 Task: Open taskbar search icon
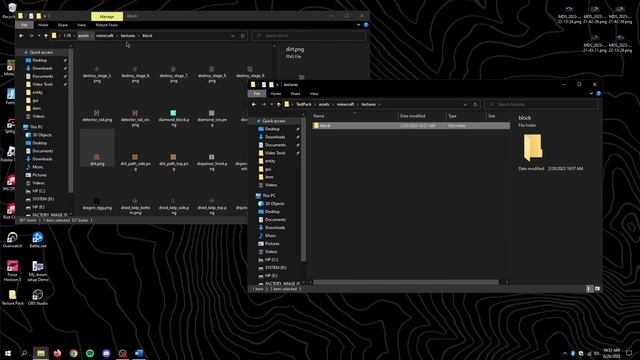(x=24, y=353)
